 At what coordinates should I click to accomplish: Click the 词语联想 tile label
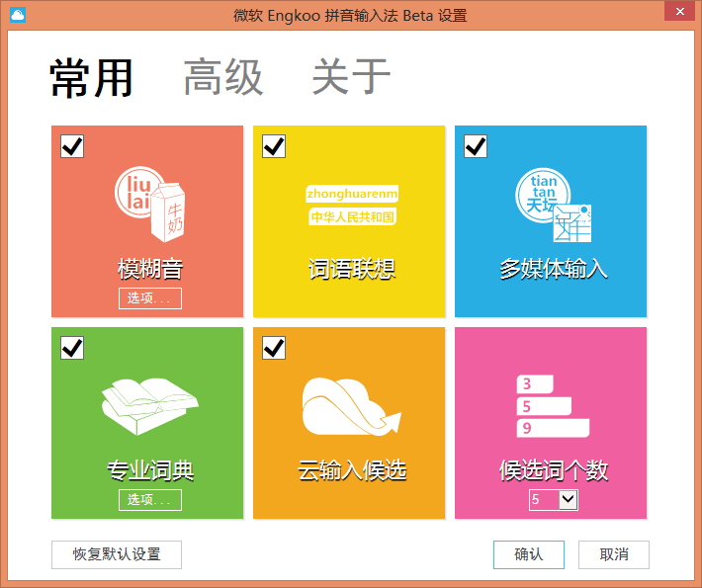(x=352, y=269)
